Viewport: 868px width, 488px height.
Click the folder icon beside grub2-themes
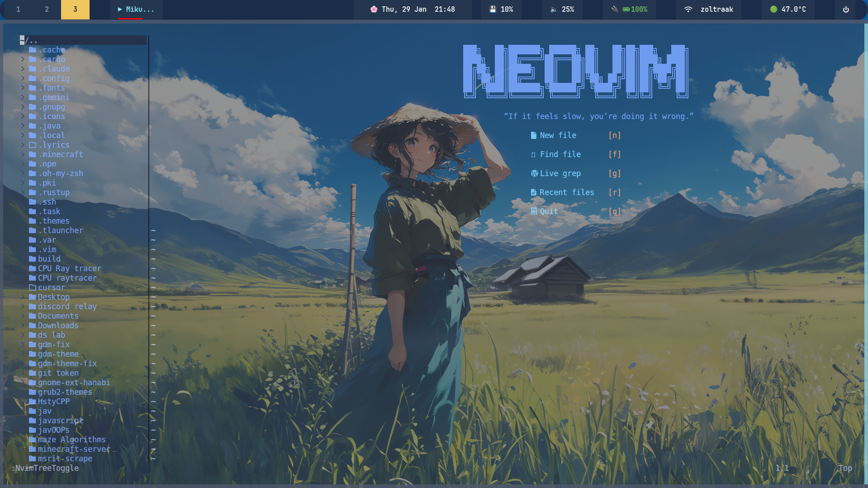click(x=33, y=392)
